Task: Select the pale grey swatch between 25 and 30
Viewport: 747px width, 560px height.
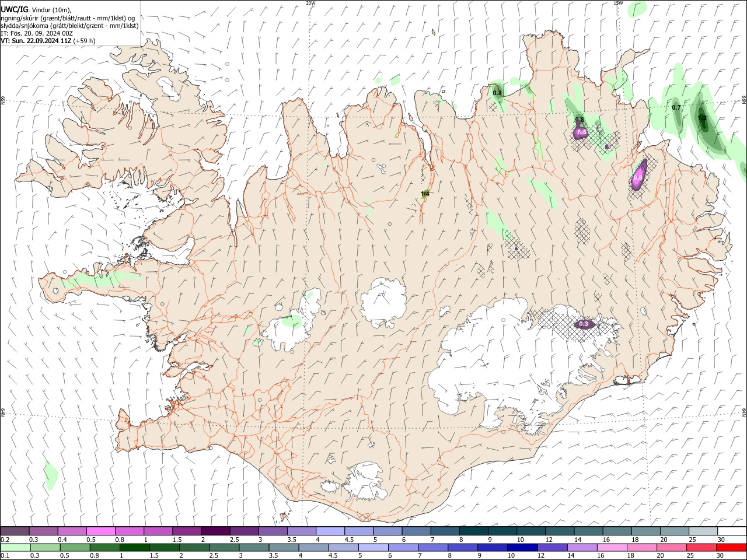Action: 703,531
